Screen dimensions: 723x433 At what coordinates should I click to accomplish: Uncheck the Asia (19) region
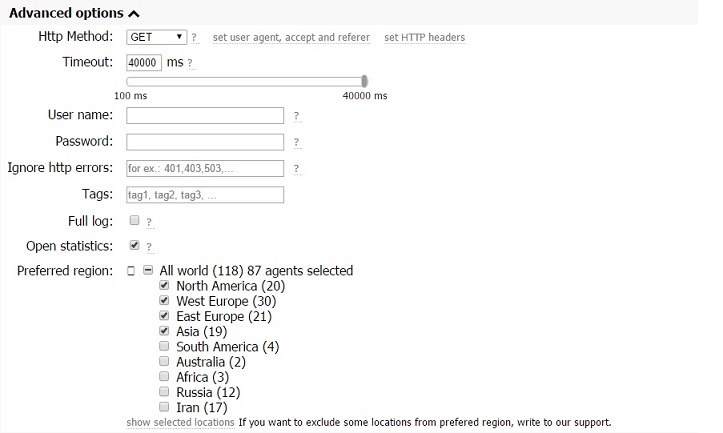tap(164, 331)
